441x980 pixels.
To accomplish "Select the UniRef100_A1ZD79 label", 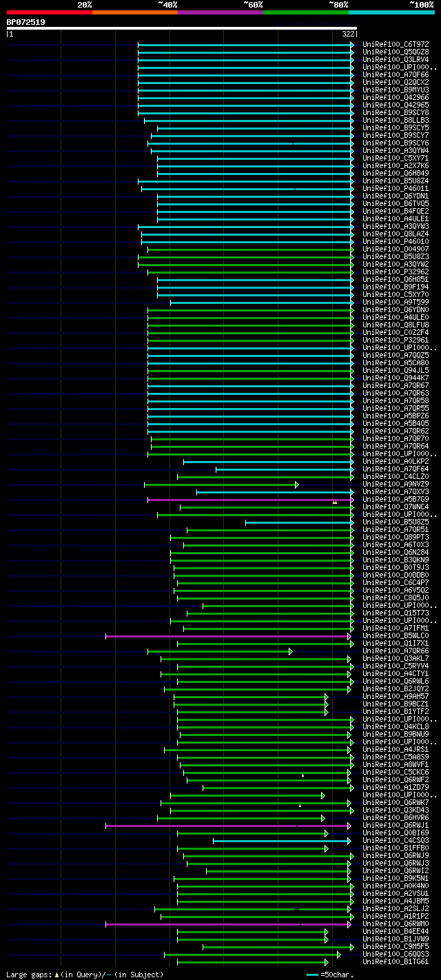I will 396,787.
